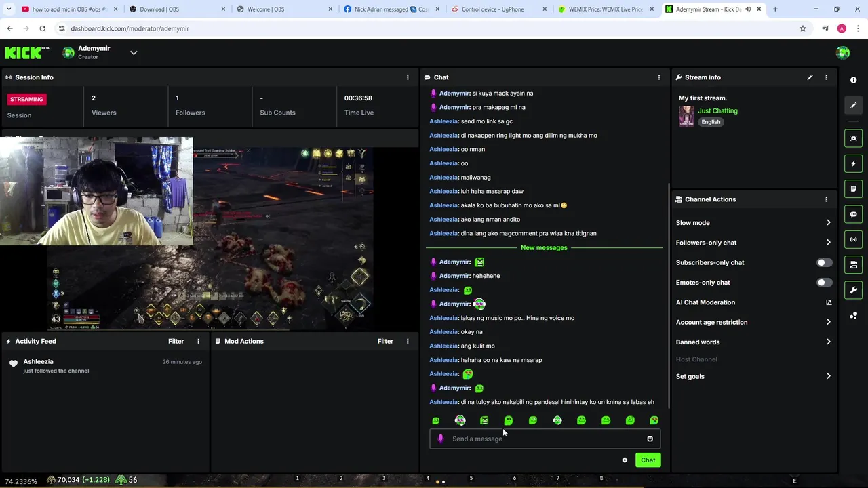Open the Mod Actions Filter
The width and height of the screenshot is (868, 488).
(x=385, y=341)
